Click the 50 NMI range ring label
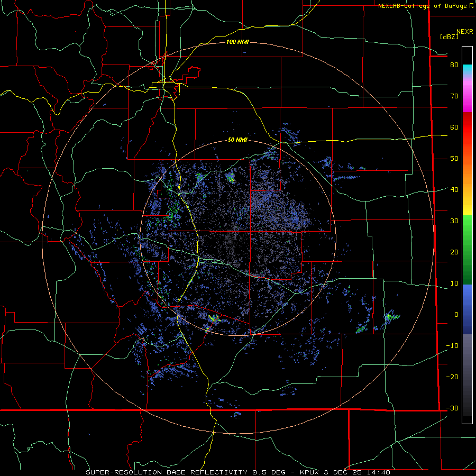Screen dimensions: 476x476 click(237, 140)
